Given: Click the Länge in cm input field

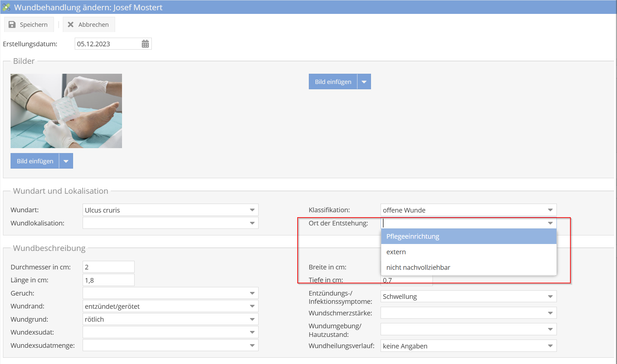Looking at the screenshot, I should coord(108,280).
